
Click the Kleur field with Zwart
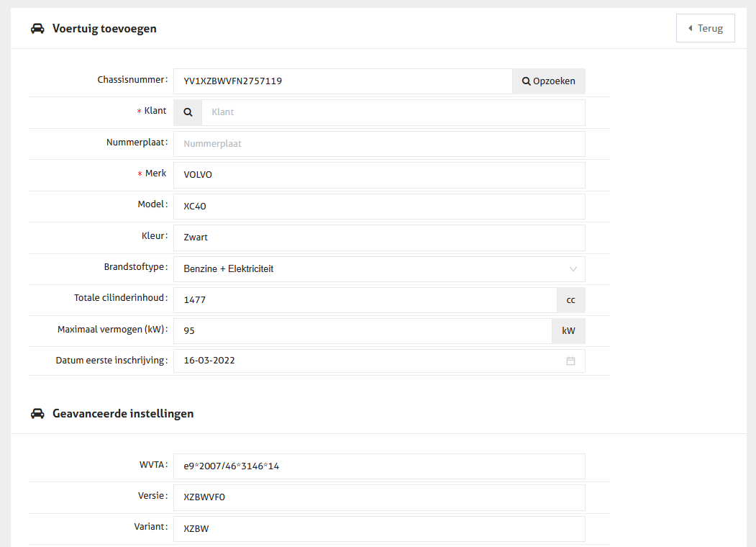379,238
